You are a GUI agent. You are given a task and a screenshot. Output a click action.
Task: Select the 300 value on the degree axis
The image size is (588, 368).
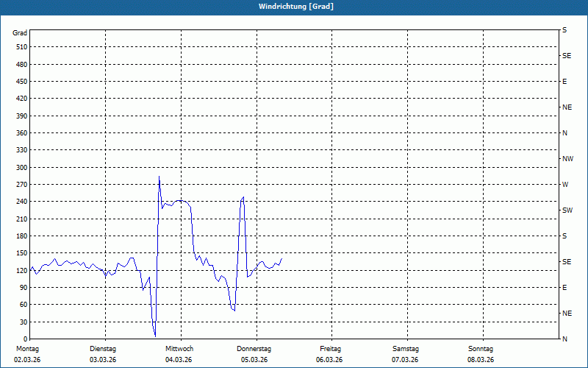22,168
